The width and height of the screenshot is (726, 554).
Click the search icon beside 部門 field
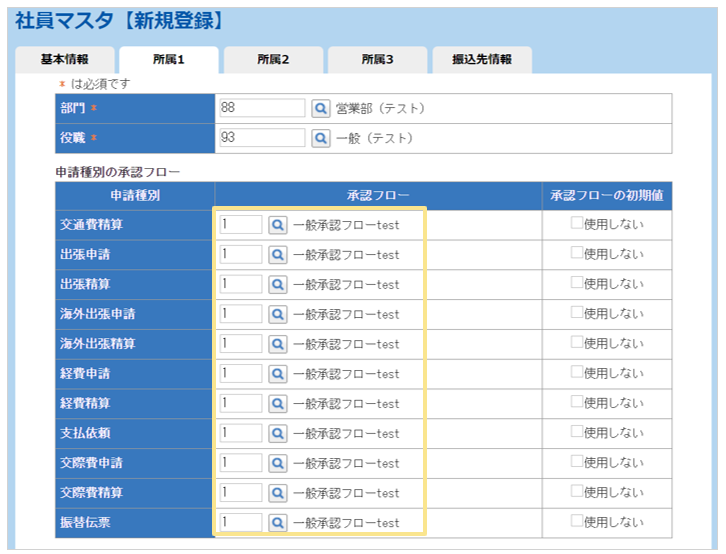pos(321,108)
